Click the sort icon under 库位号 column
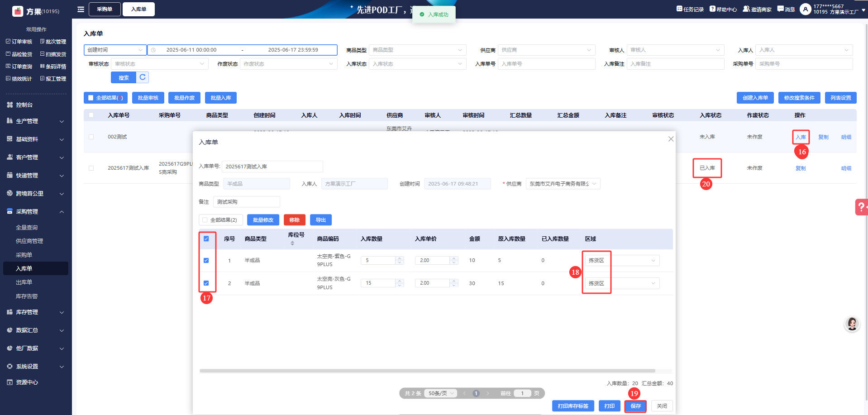868x415 pixels. [292, 243]
